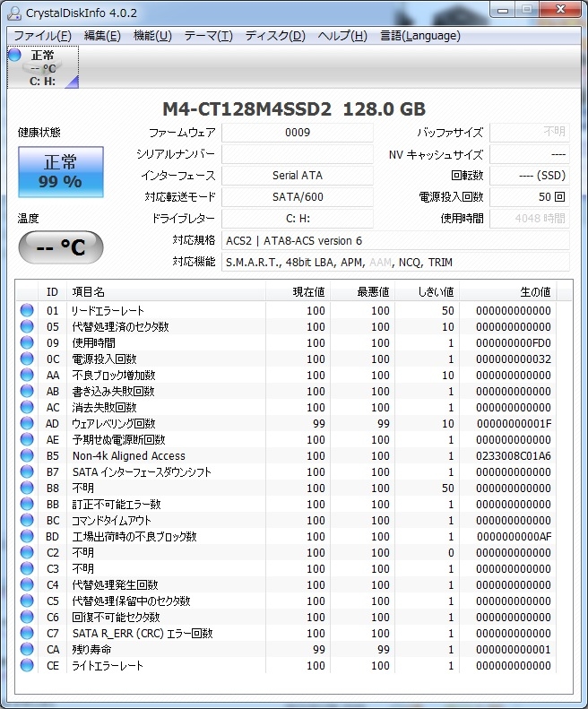Click status orb for B5 Non-4k Aligned Access

27,455
